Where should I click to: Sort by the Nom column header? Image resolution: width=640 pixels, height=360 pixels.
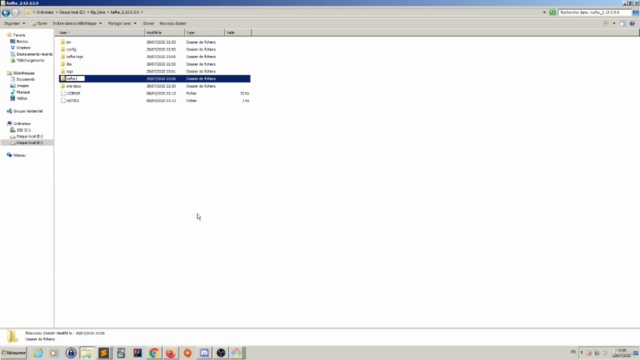(100, 33)
